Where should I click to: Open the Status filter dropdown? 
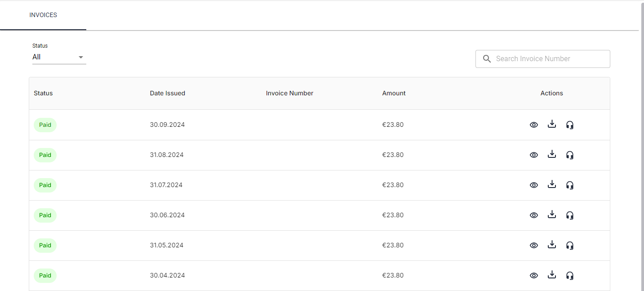[58, 57]
